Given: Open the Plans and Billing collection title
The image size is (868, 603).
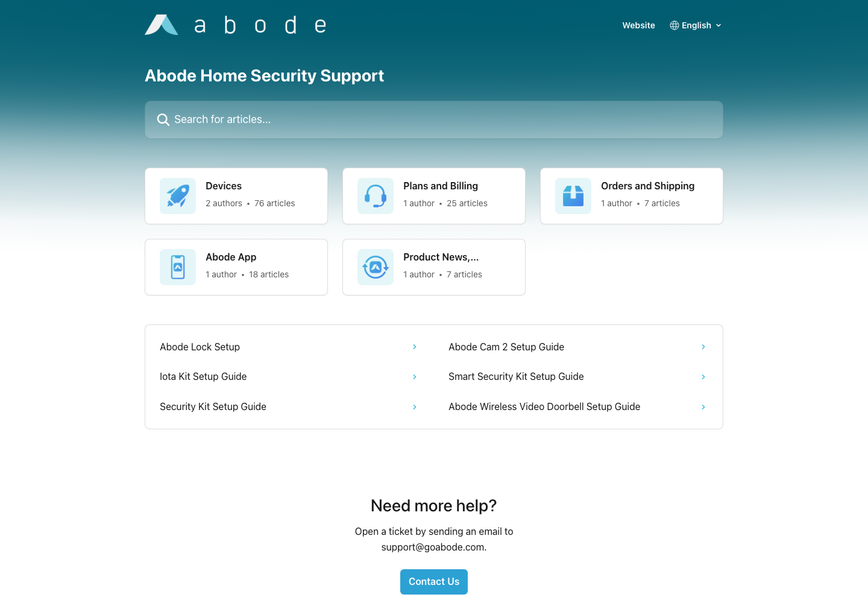Looking at the screenshot, I should pos(441,186).
